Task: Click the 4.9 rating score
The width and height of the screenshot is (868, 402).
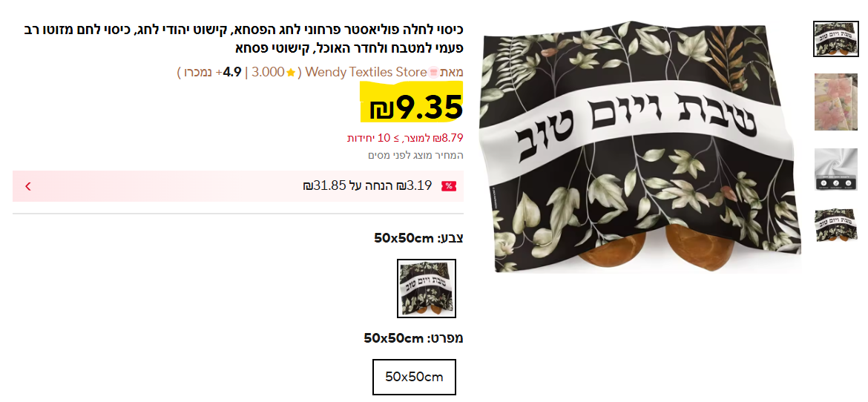Action: [232, 72]
